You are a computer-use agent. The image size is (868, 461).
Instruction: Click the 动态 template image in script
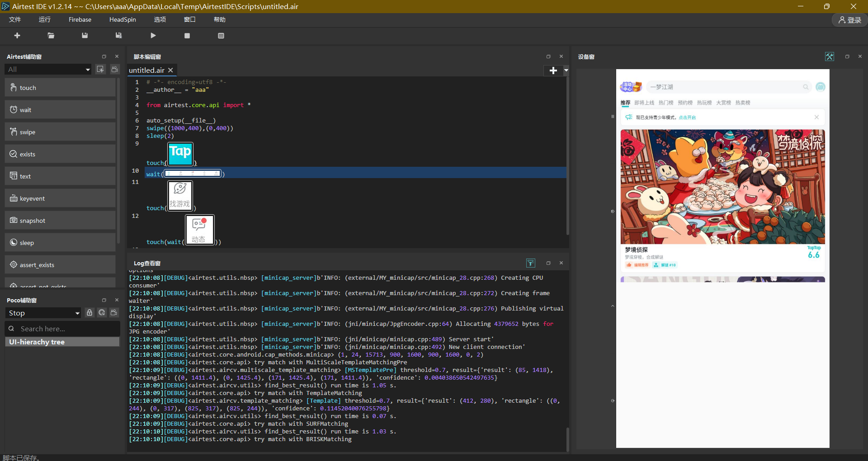click(199, 230)
